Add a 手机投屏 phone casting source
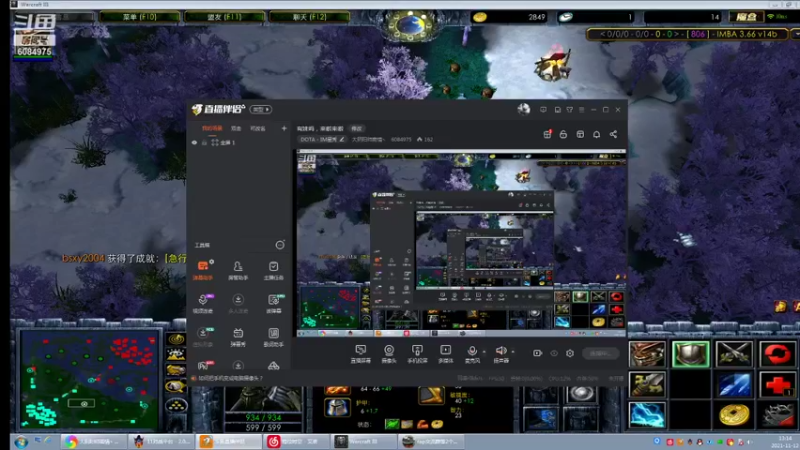This screenshot has height=450, width=800. (417, 353)
